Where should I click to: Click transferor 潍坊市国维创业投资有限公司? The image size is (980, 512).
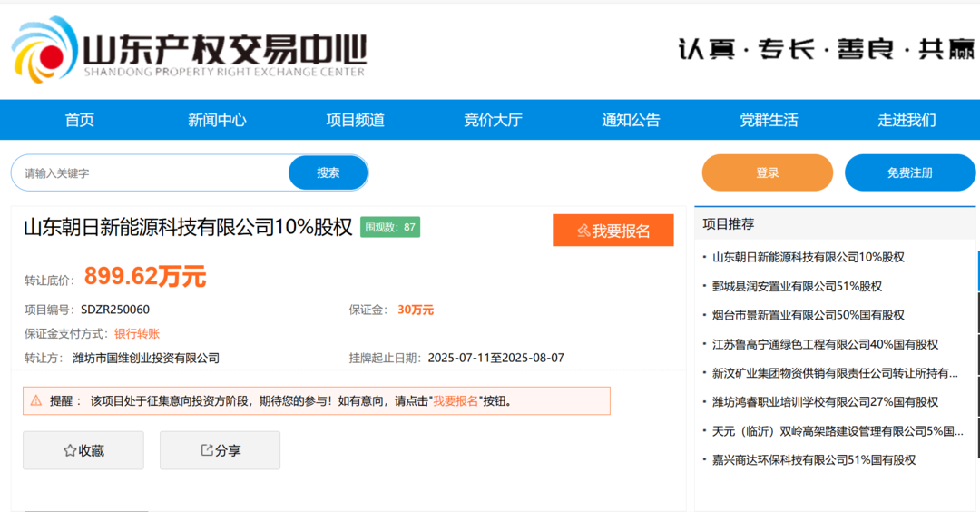(146, 359)
